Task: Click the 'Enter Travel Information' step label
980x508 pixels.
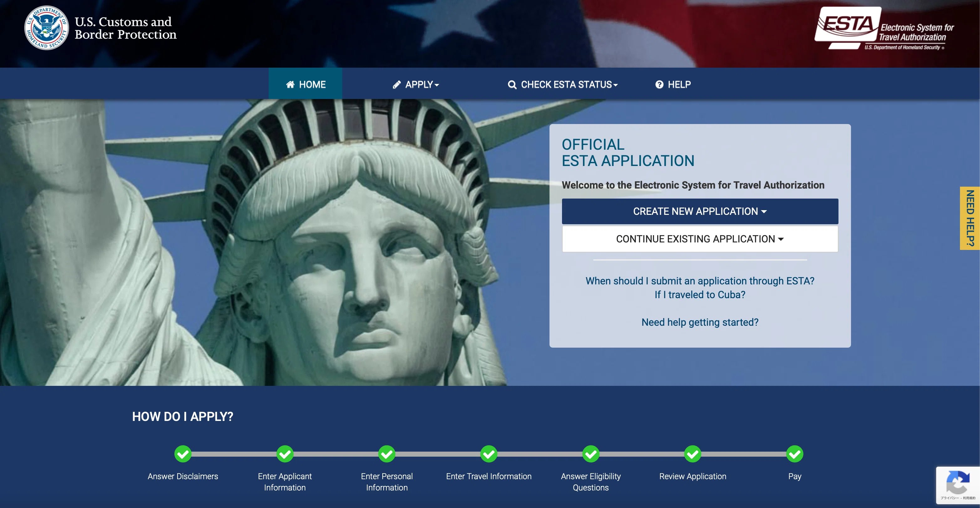Action: click(x=489, y=476)
